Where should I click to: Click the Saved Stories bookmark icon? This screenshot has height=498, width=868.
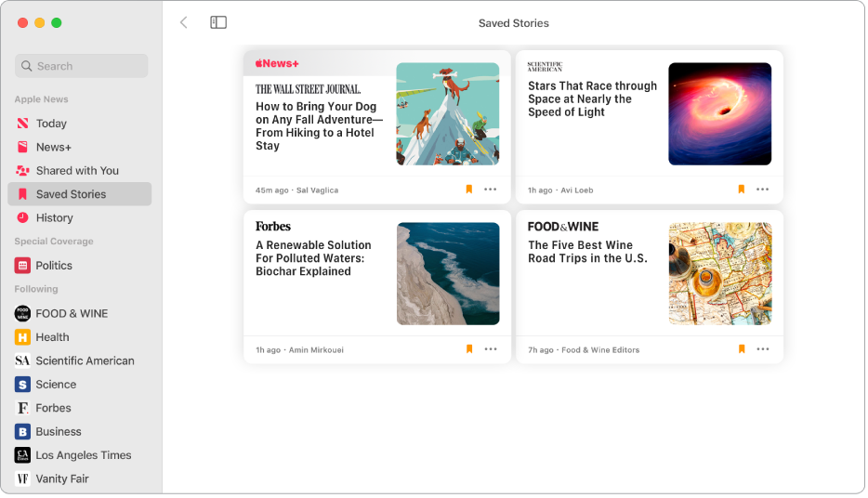[x=22, y=194]
